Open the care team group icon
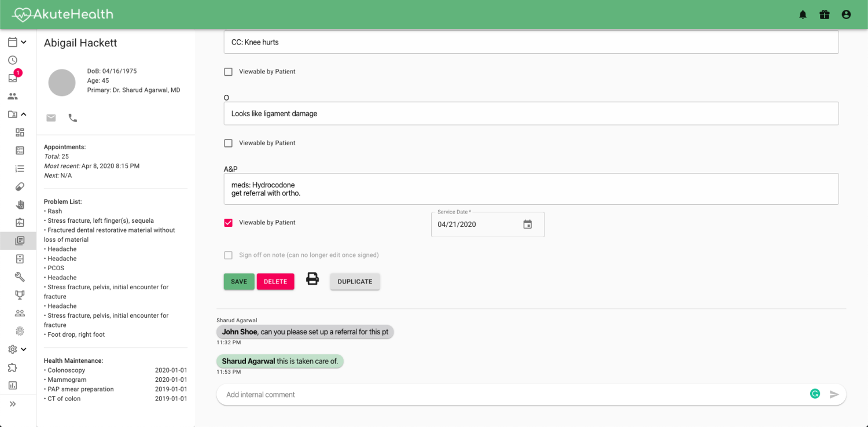 pos(20,313)
